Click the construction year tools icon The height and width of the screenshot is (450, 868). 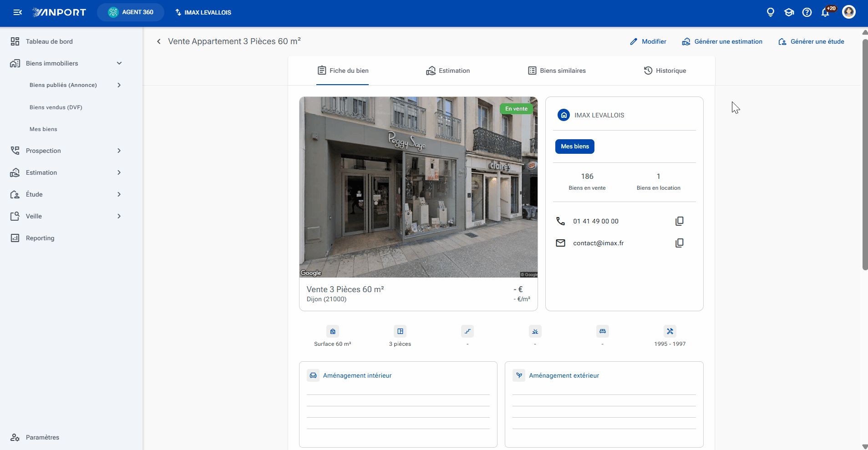click(670, 331)
